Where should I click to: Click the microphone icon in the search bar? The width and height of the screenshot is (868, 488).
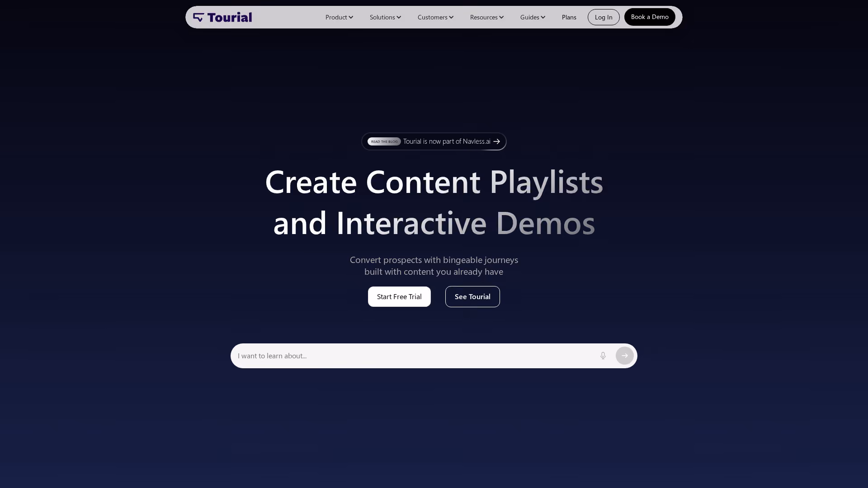603,356
